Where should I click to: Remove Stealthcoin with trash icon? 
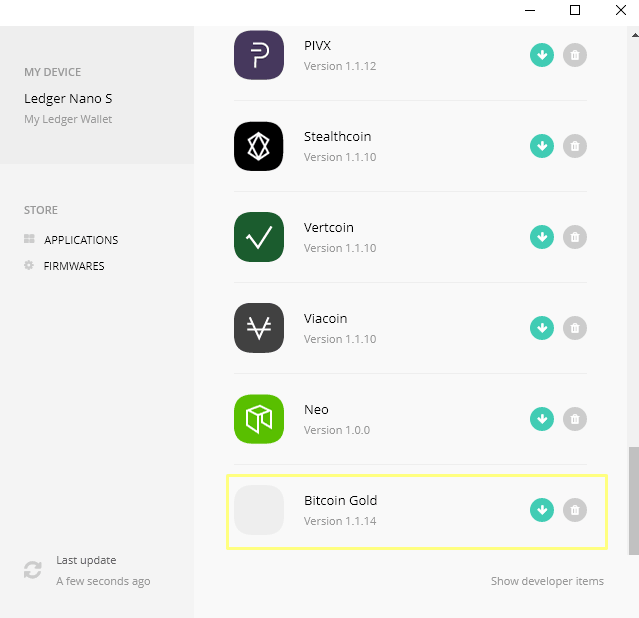574,146
